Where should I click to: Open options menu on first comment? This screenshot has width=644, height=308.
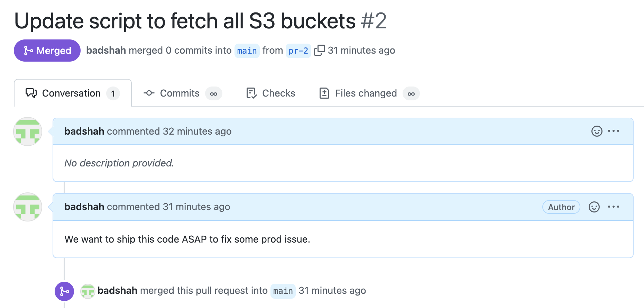click(x=614, y=131)
